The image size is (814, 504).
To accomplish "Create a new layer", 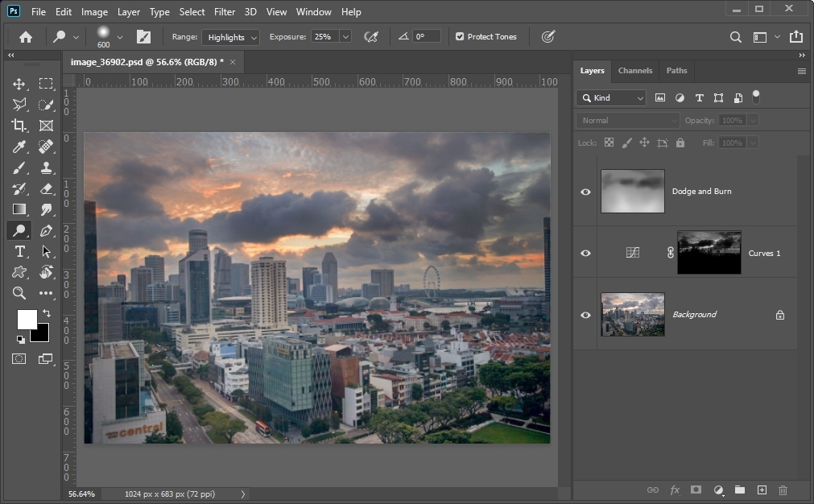I will (762, 490).
